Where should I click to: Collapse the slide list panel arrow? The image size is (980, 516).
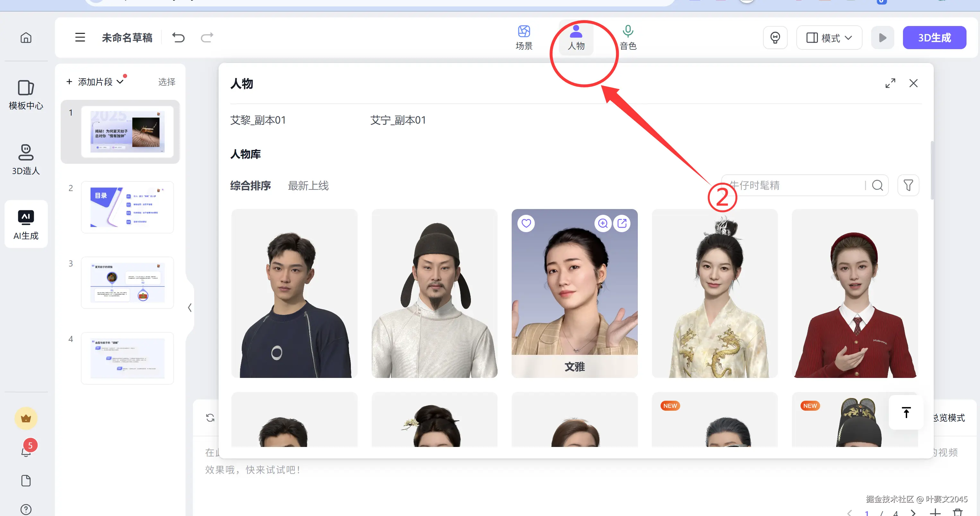189,308
